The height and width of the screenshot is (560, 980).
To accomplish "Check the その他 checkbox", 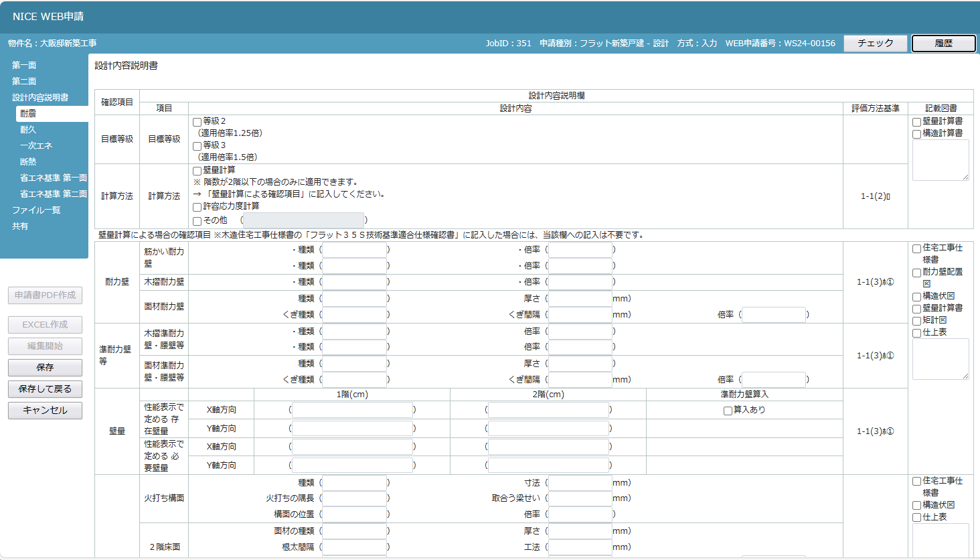I will [197, 221].
